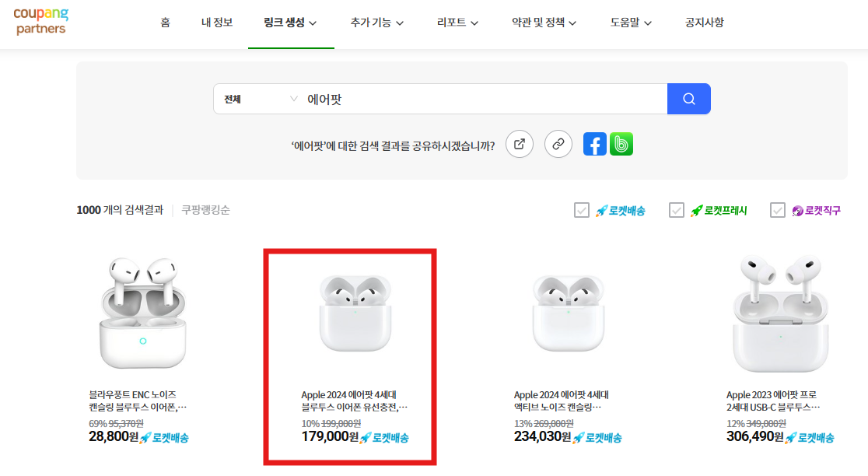Click the 306,490원 price
The height and width of the screenshot is (476, 868).
point(755,436)
